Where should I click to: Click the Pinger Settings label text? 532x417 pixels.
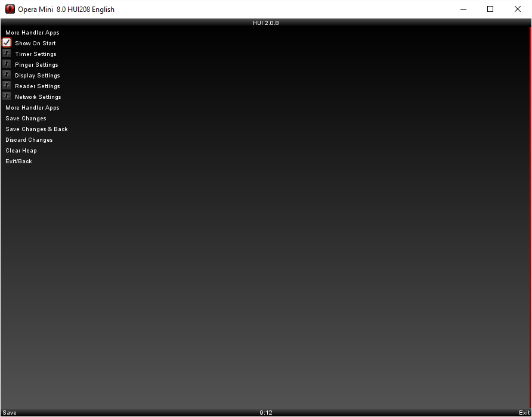[36, 65]
